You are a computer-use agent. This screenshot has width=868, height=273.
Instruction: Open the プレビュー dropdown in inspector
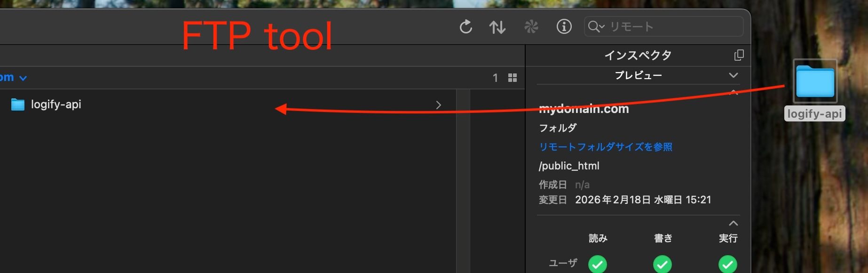pos(733,75)
